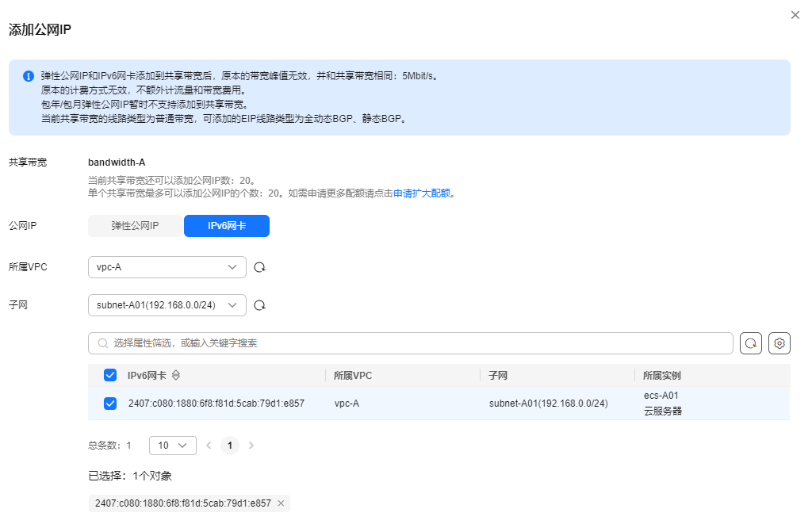Click the blue info icon in notice

(29, 76)
